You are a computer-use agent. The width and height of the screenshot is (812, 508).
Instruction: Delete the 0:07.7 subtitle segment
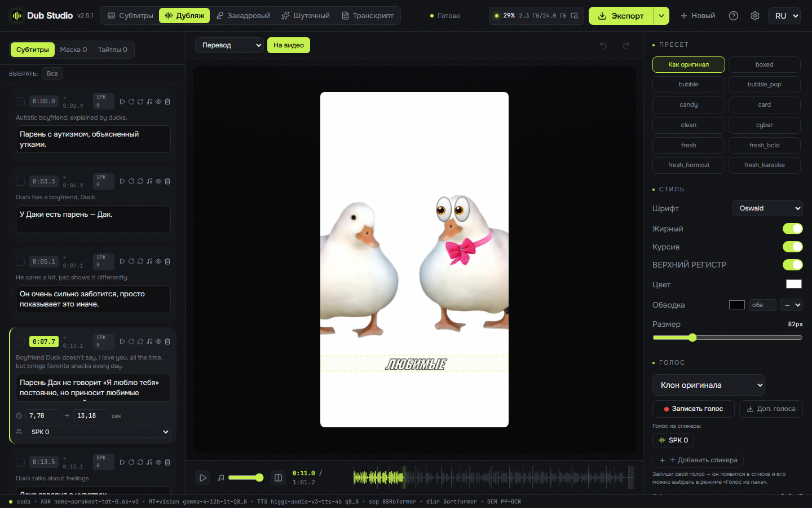167,341
